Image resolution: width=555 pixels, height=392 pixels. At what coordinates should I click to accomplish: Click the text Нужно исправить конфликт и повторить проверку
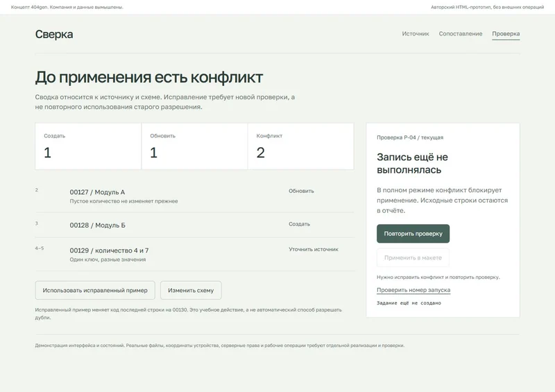pos(438,278)
